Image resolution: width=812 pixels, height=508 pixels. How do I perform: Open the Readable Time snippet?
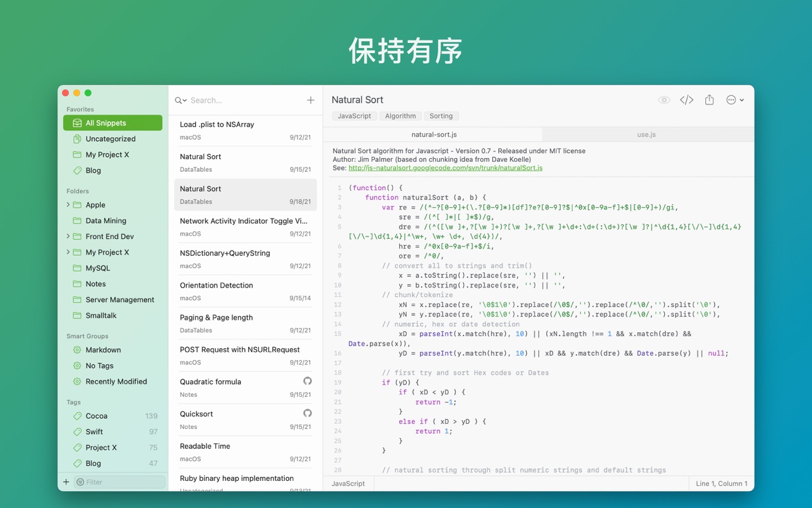pyautogui.click(x=246, y=452)
